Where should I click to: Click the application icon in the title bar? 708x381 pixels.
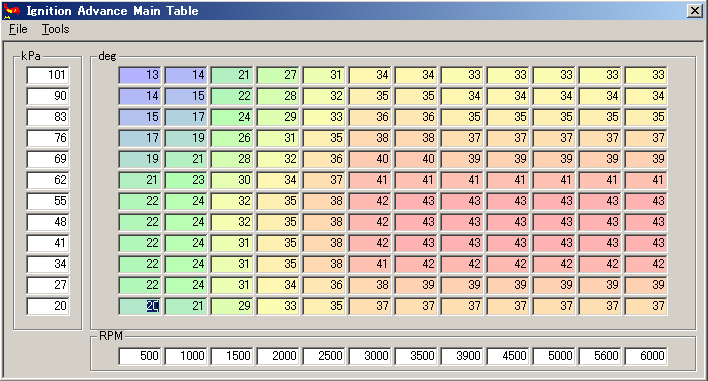pyautogui.click(x=11, y=10)
